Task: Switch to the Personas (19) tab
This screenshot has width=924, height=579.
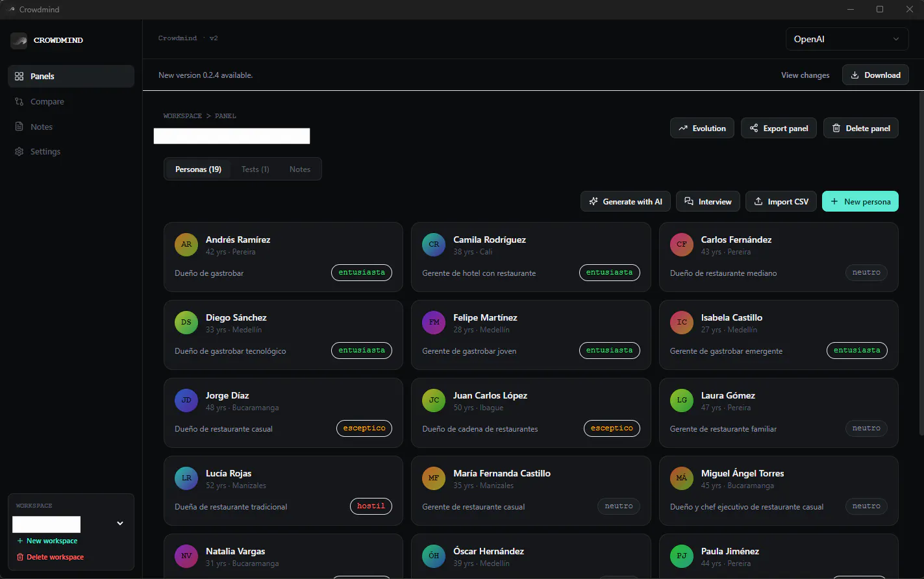Action: (x=198, y=169)
